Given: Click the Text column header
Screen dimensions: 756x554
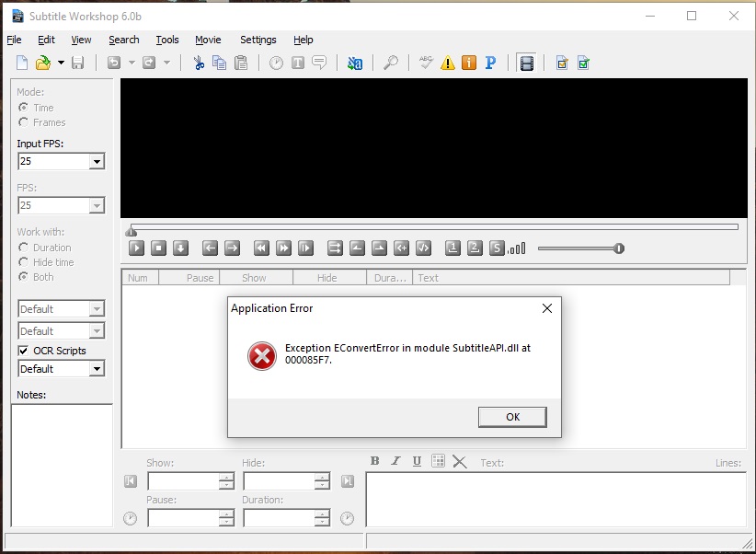Looking at the screenshot, I should pyautogui.click(x=571, y=278).
